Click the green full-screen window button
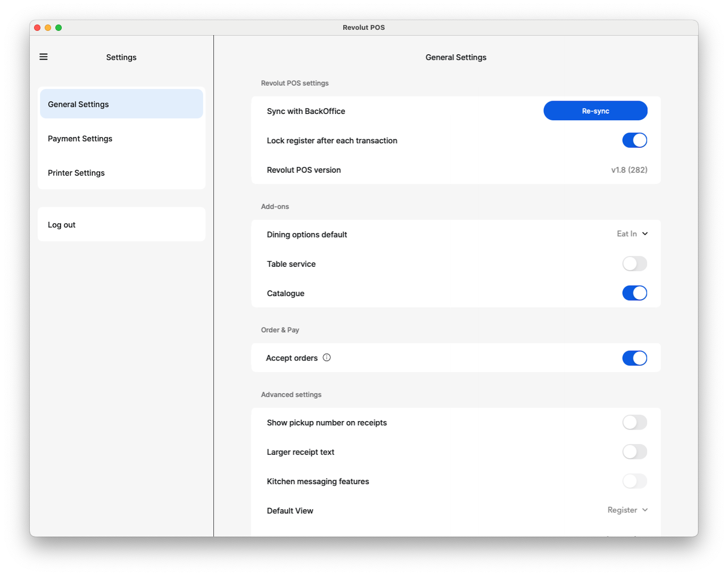This screenshot has height=576, width=728. 59,28
